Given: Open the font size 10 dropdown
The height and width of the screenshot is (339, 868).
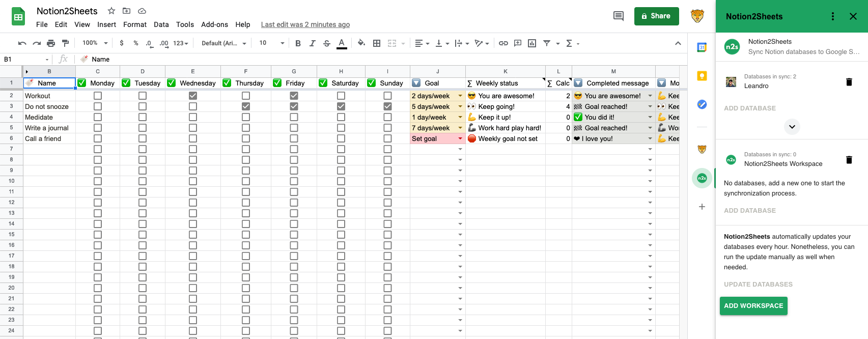Looking at the screenshot, I should pos(271,43).
